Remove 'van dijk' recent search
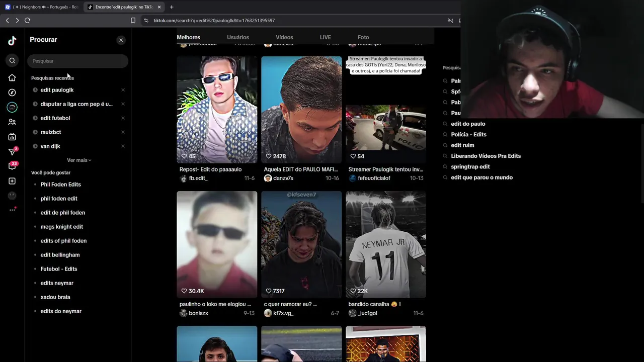 click(123, 146)
